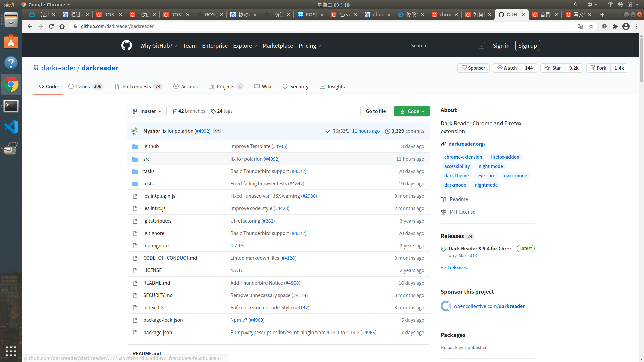The height and width of the screenshot is (362, 644).
Task: Open Visual Studio Code from dock
Action: point(11,127)
